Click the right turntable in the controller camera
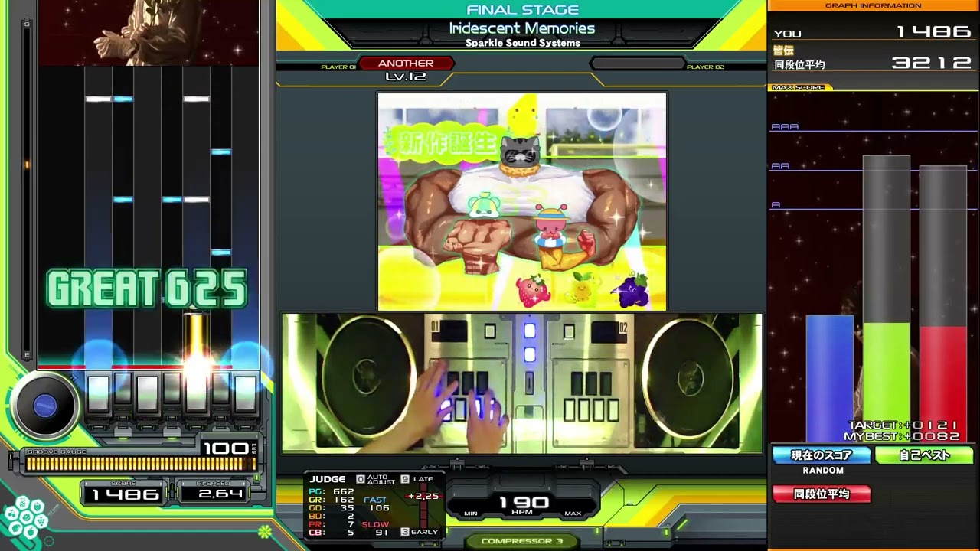Image resolution: width=980 pixels, height=551 pixels. pyautogui.click(x=689, y=377)
